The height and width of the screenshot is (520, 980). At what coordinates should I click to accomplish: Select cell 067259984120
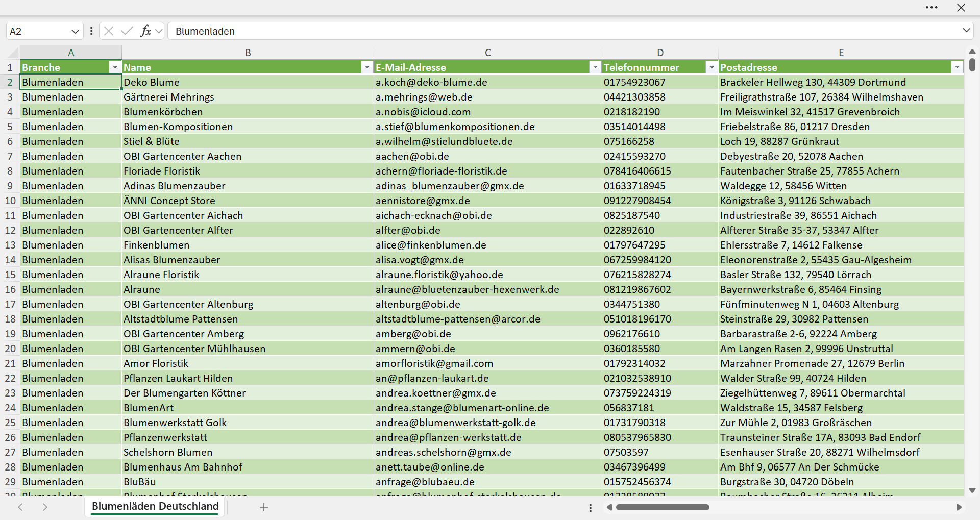[x=660, y=260]
